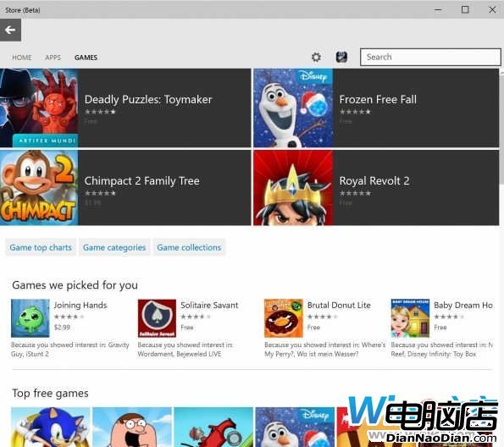
Task: Open the Sonic game in Top free games
Action: tap(51, 427)
